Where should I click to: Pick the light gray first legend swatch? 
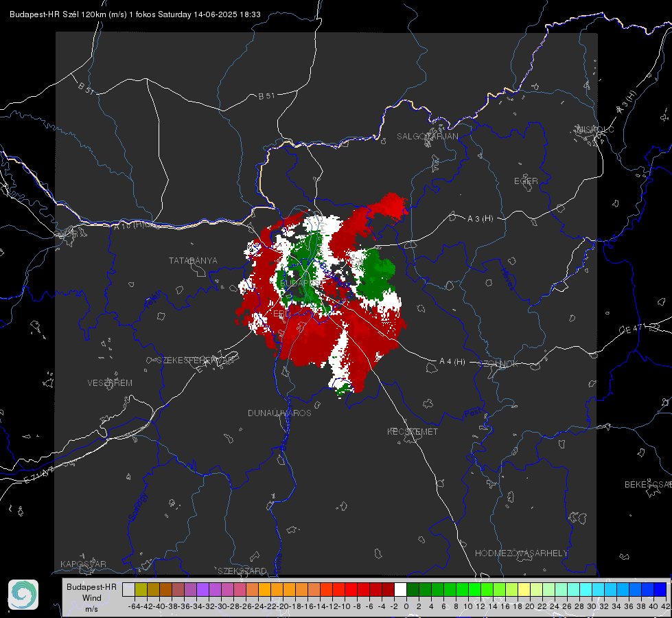pyautogui.click(x=128, y=589)
